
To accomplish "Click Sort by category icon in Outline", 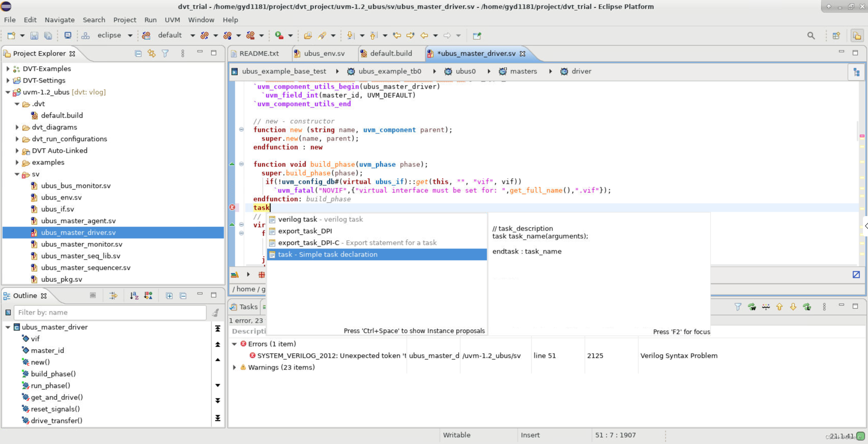I will pos(148,296).
